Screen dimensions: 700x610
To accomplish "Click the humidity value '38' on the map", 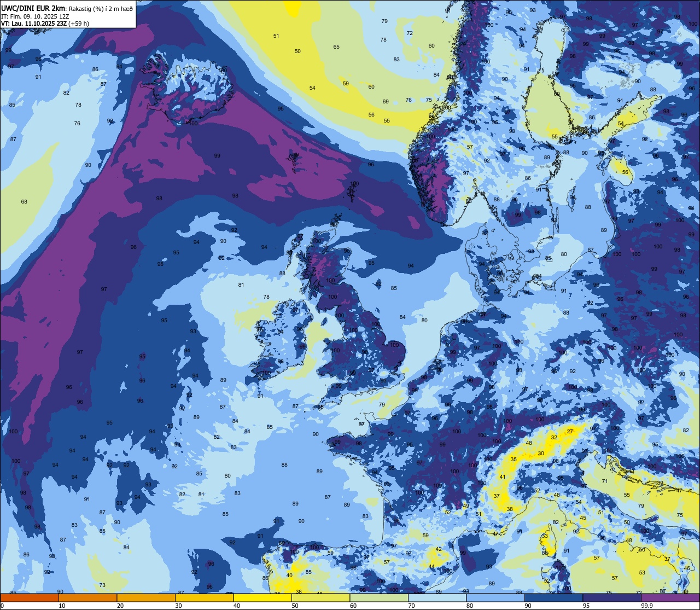I will 510,509.
